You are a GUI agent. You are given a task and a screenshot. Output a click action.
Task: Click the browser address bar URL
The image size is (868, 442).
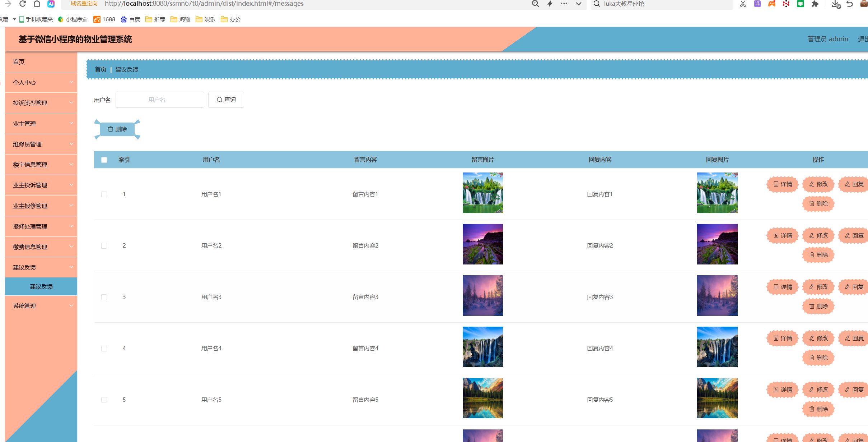click(x=204, y=4)
